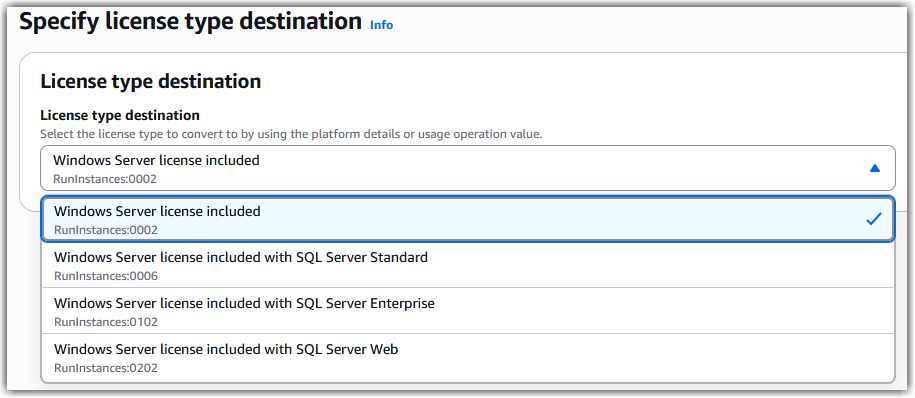Click the RunInstances:0006 text
The image size is (915, 398).
tap(106, 275)
